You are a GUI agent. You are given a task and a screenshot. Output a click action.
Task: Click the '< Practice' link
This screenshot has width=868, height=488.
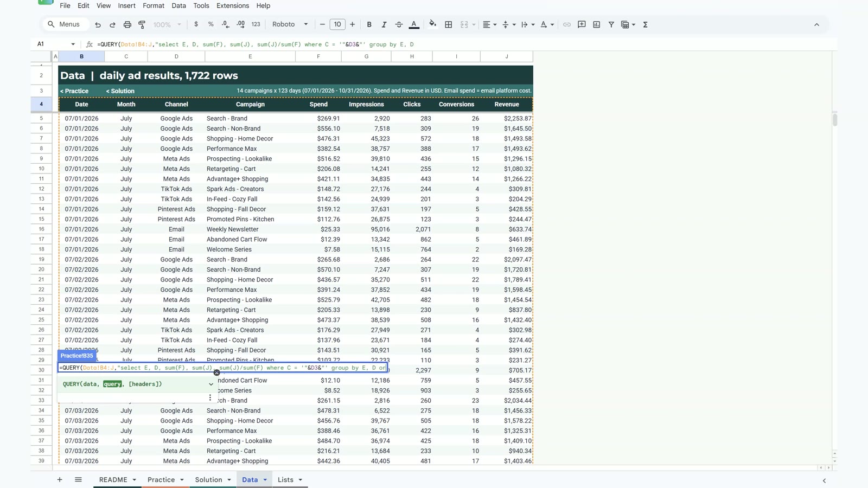click(74, 91)
